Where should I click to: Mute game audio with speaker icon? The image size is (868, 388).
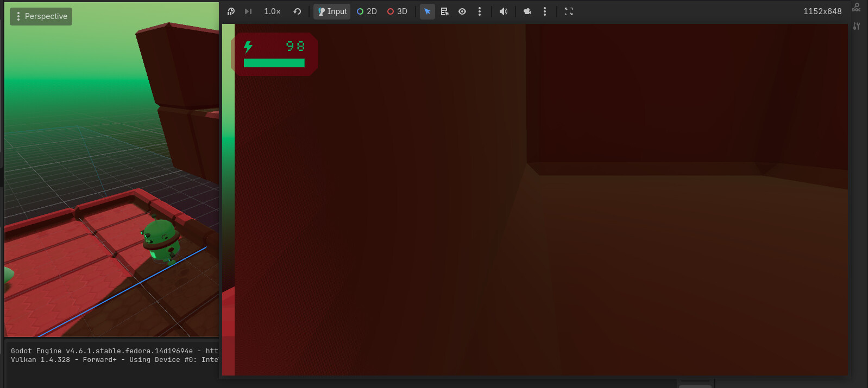pyautogui.click(x=504, y=11)
